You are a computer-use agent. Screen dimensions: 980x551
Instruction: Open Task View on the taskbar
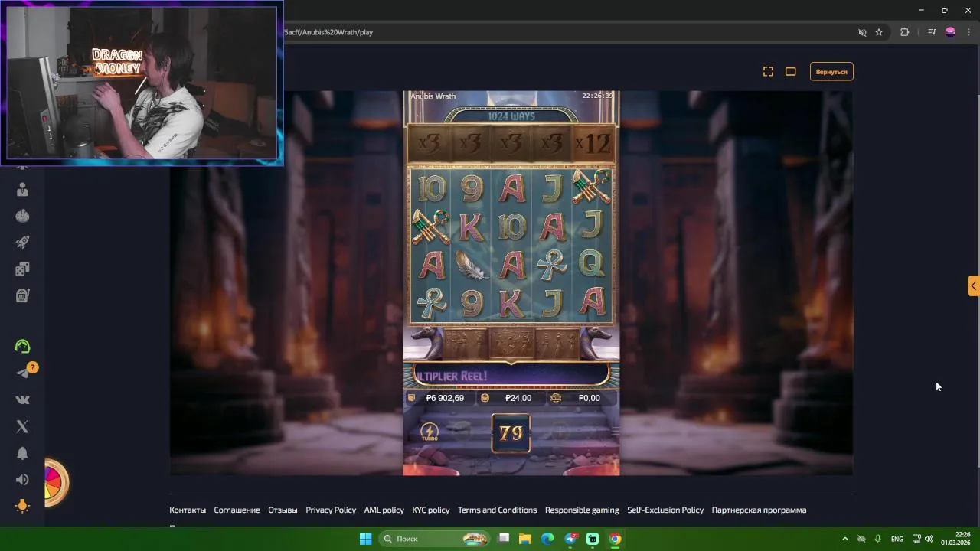[x=504, y=539]
